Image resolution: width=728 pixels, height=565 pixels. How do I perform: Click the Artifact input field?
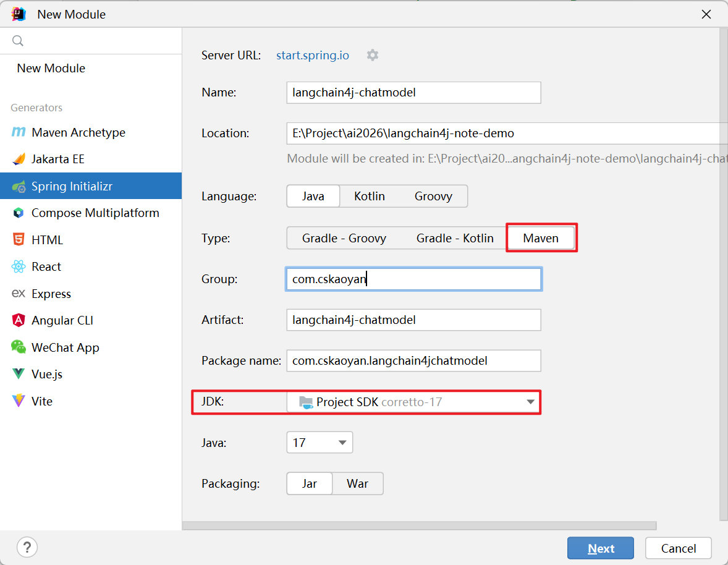tap(413, 320)
